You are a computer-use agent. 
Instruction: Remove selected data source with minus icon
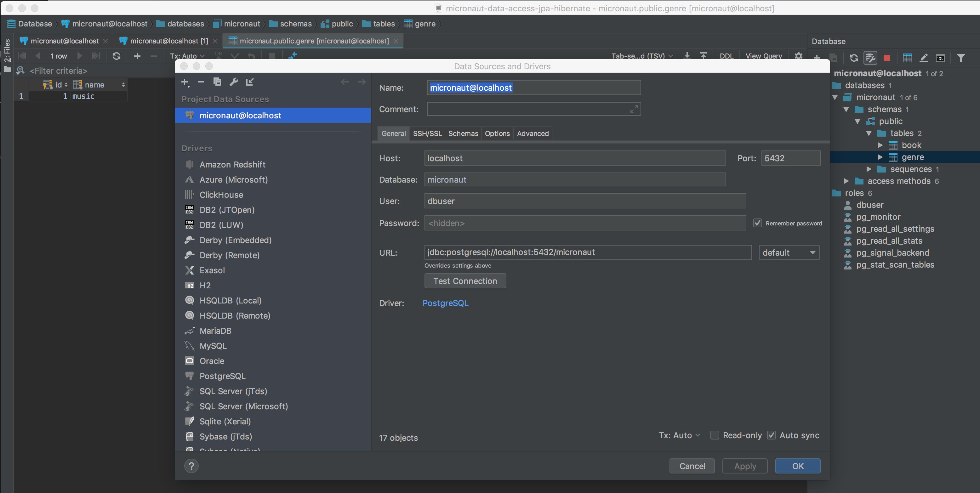coord(201,82)
